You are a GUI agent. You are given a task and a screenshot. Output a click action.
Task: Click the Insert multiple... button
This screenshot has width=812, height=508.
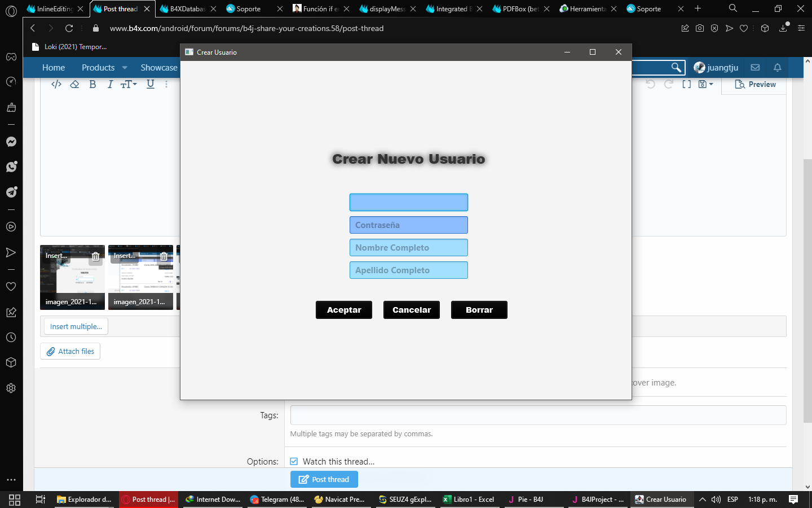pyautogui.click(x=76, y=326)
